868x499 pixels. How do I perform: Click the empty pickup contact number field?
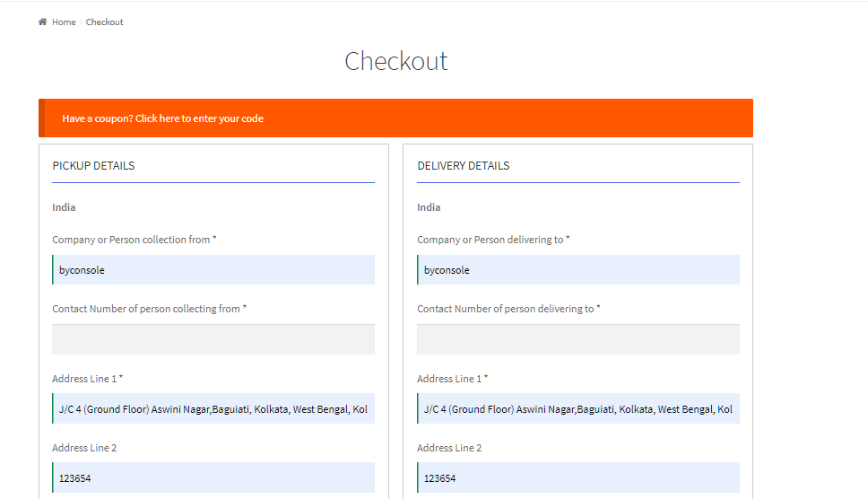[x=213, y=339]
